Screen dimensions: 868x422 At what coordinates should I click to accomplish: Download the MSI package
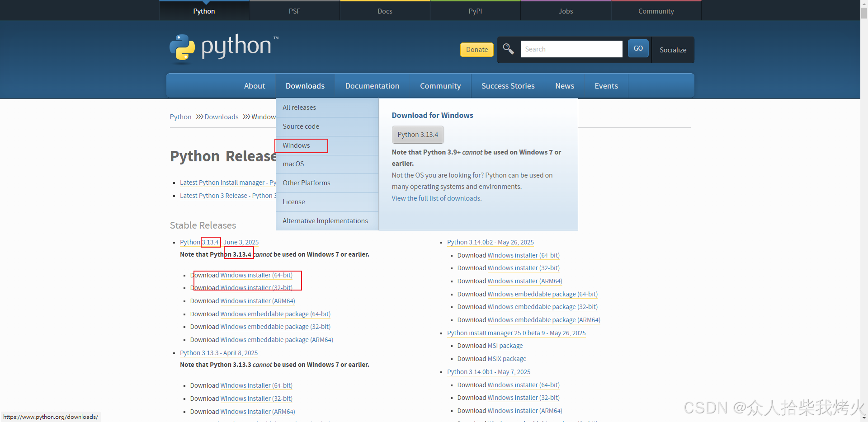tap(505, 346)
